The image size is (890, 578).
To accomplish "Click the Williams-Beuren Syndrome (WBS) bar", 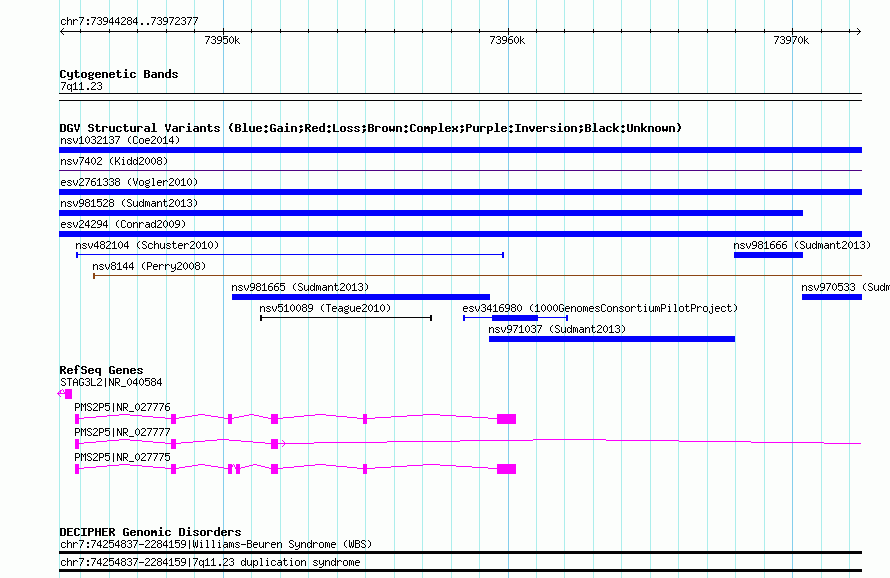I will (460, 552).
